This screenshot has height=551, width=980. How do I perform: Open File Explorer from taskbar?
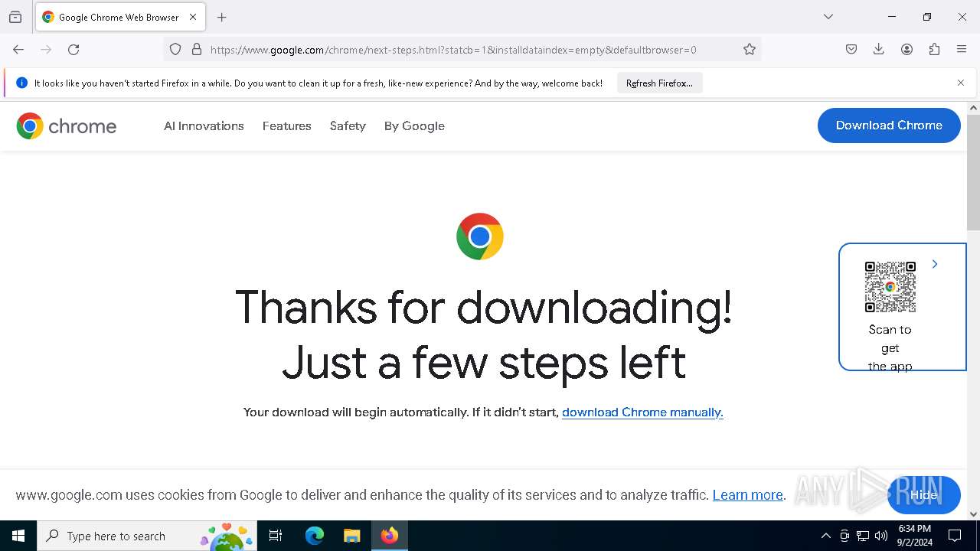pos(351,536)
